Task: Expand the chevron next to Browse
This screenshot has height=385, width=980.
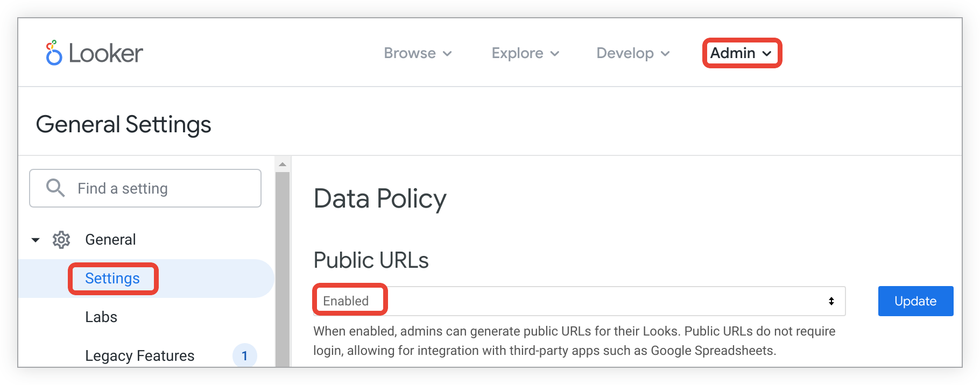Action: tap(447, 54)
